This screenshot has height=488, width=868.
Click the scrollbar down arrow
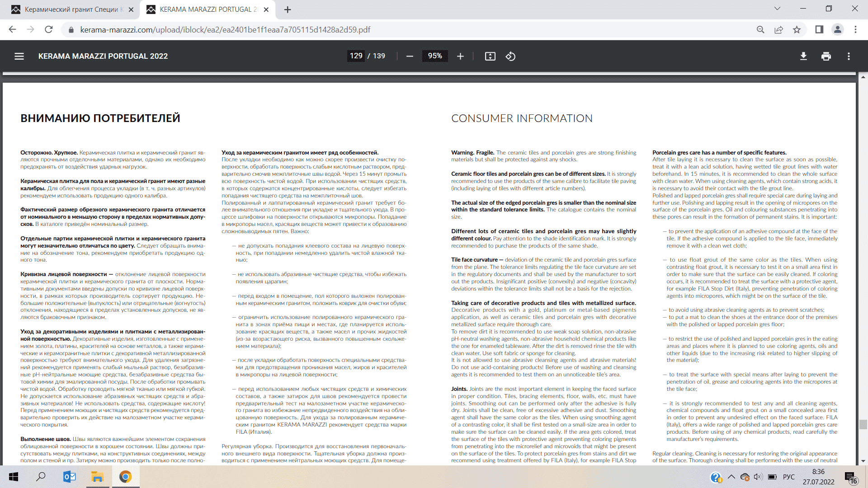[x=863, y=461]
